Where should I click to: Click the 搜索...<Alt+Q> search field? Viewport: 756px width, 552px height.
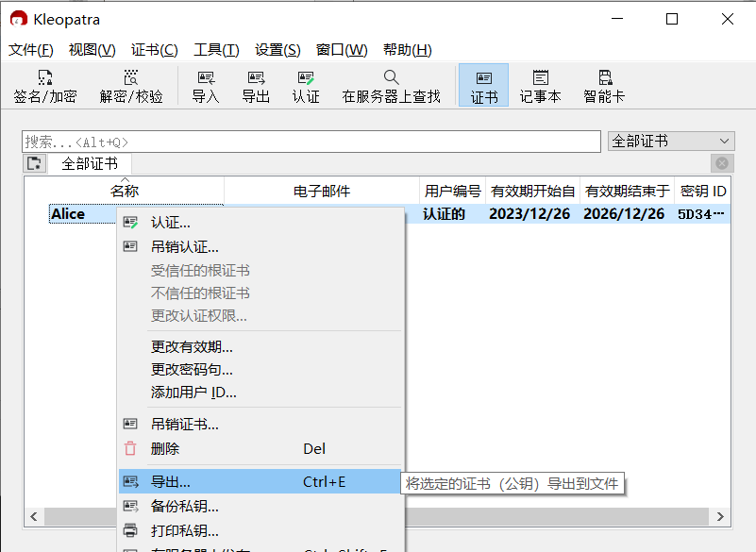pos(311,142)
